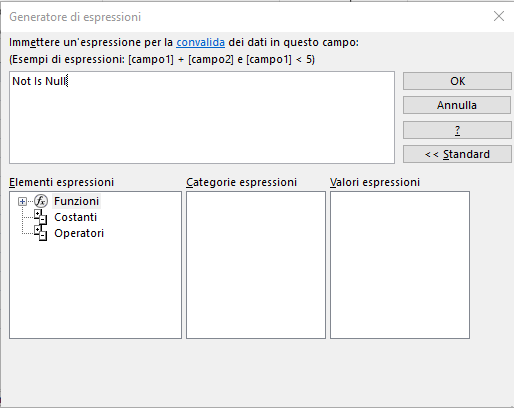
Task: Click the Elementi espressioni heading label
Action: 62,182
